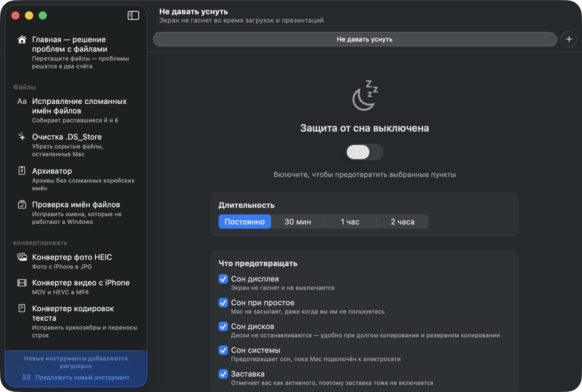
Task: Set duration to 30 мин
Action: point(298,222)
